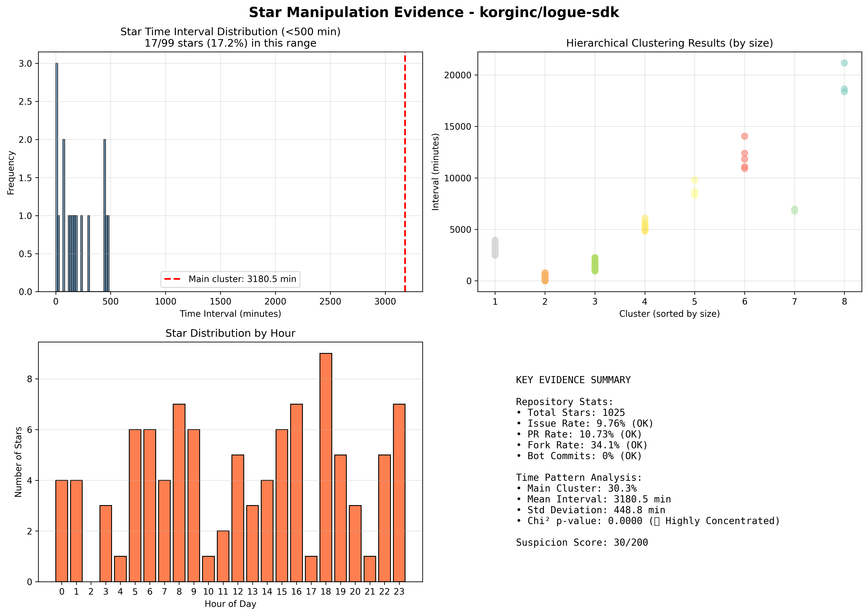The width and height of the screenshot is (868, 615).
Task: Click the bar for hour 14
Action: click(x=267, y=531)
